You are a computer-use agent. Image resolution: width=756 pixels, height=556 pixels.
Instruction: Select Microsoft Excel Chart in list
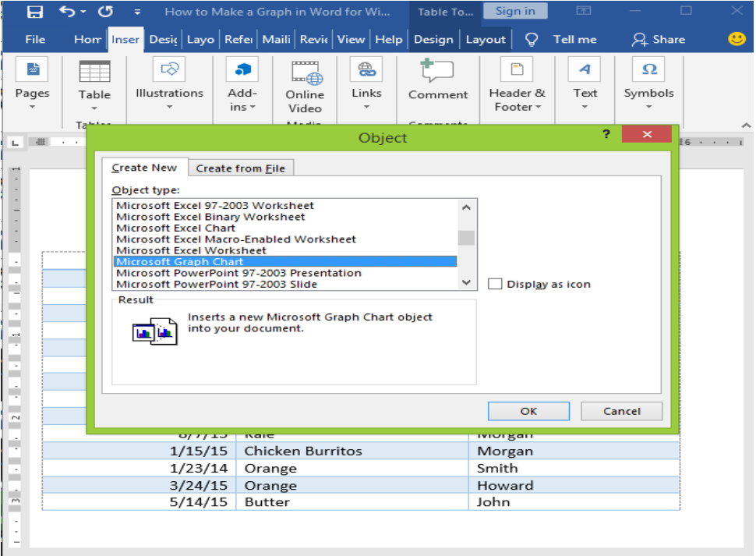[285, 228]
